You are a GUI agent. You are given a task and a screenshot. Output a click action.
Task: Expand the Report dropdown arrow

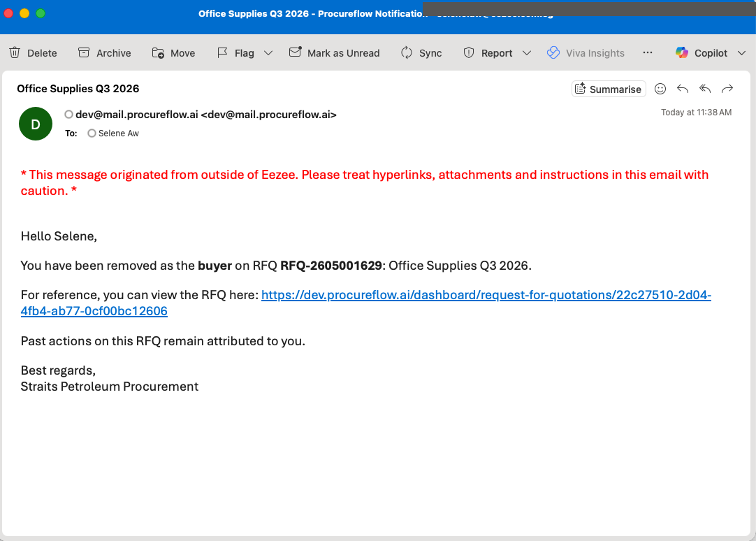[527, 53]
